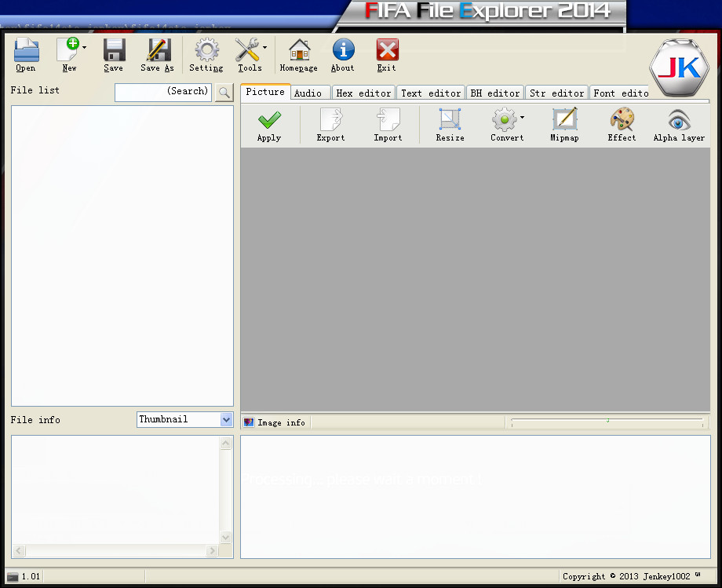This screenshot has height=588, width=722.
Task: Click the status bar folder icon
Action: pyautogui.click(x=13, y=576)
